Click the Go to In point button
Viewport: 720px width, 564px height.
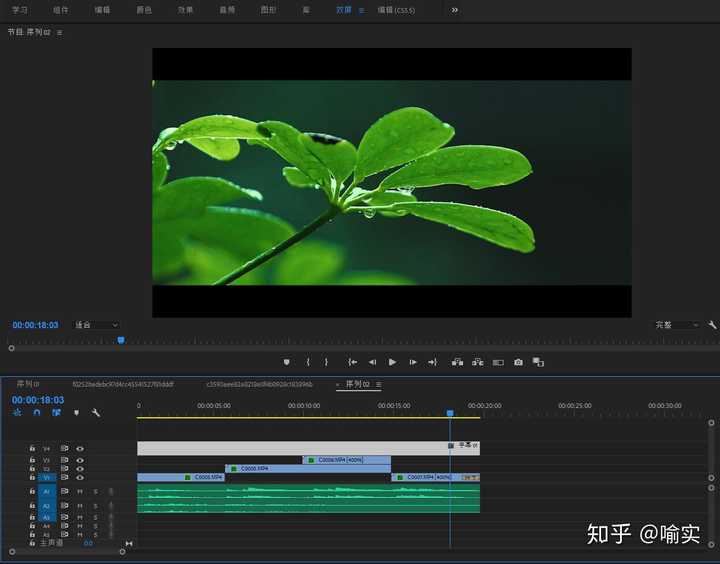click(x=352, y=362)
